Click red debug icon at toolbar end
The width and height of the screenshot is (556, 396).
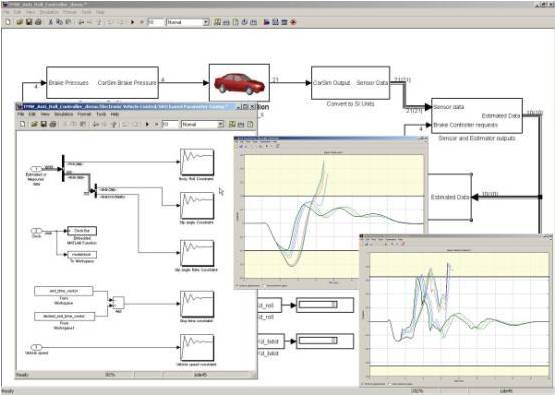click(293, 22)
